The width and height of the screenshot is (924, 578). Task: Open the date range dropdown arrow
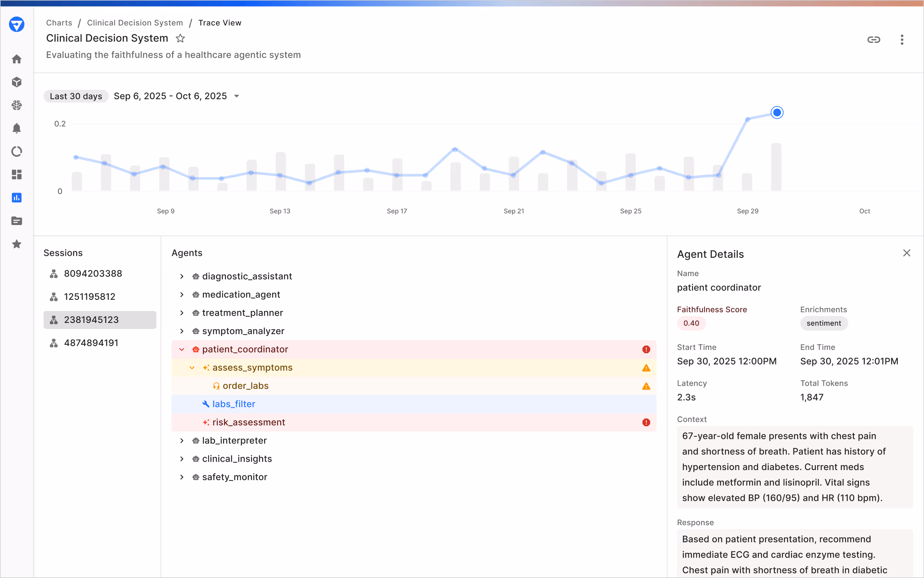coord(237,96)
